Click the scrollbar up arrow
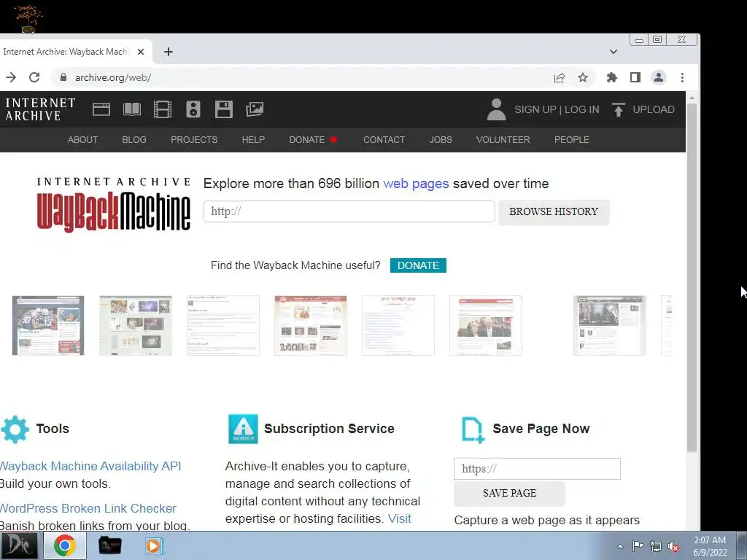 [692, 97]
